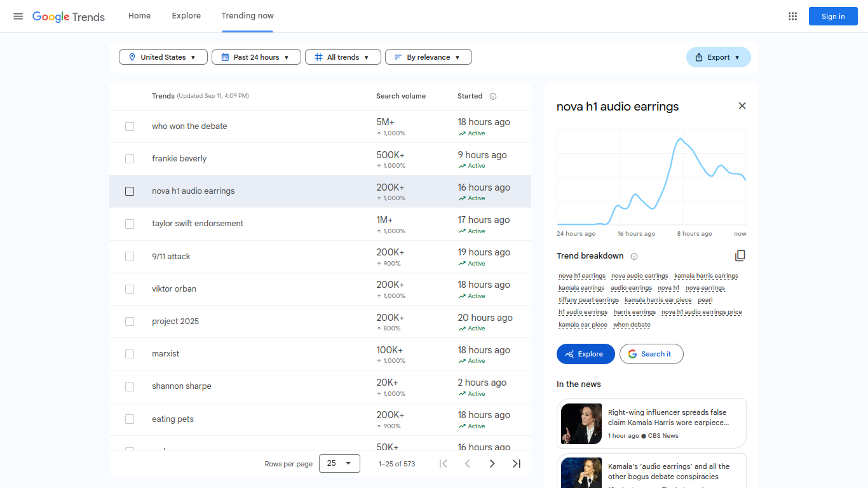Open the 'audio earrings' bogus conspiracies article
Image resolution: width=868 pixels, height=488 pixels.
(x=651, y=471)
